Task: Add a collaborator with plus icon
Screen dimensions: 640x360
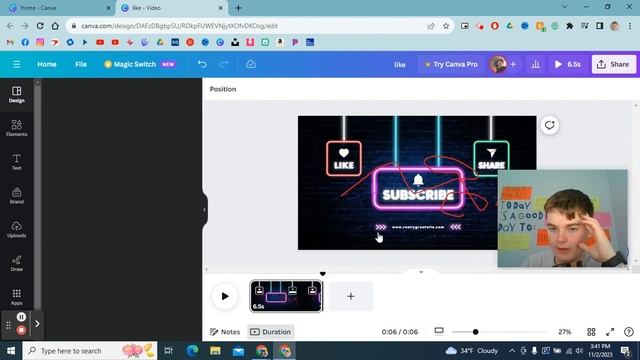Action: [513, 64]
